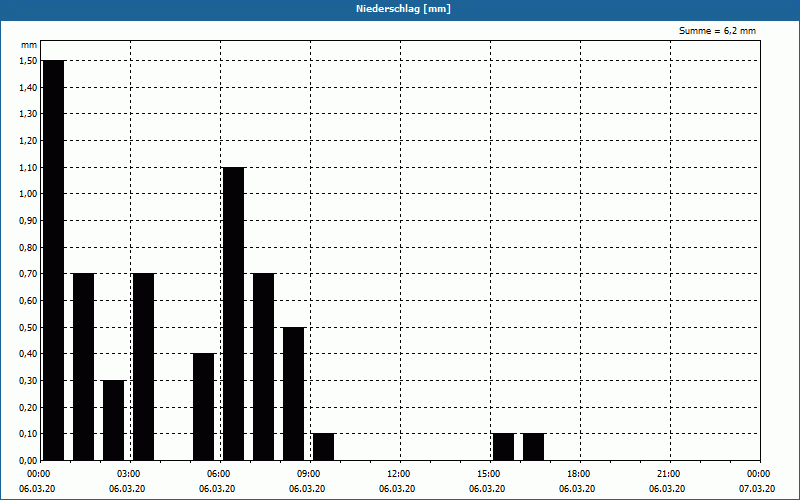Image resolution: width=800 pixels, height=500 pixels.
Task: Click the "mm" unit label above the y-axis
Action: point(29,45)
